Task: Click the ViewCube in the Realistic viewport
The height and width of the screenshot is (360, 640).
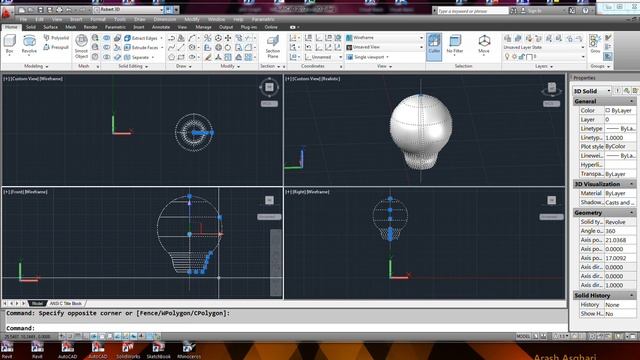Action: 551,89
